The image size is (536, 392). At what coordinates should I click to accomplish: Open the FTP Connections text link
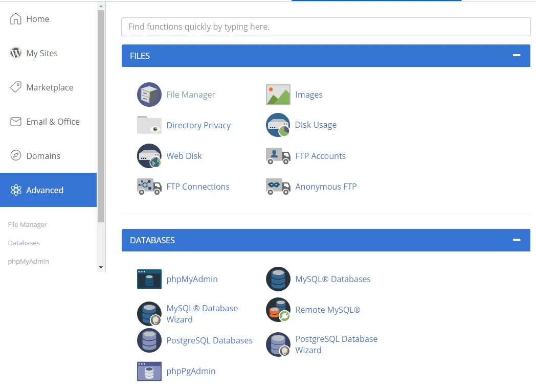[198, 187]
